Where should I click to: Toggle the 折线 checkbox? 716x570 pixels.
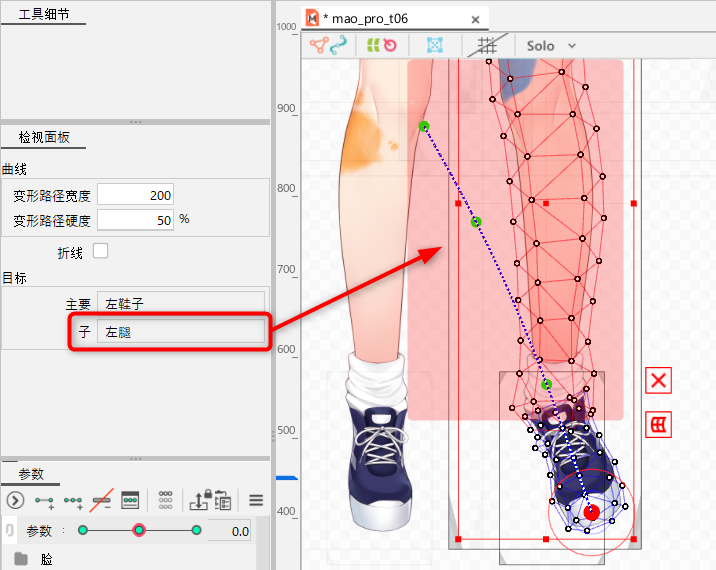click(x=100, y=251)
